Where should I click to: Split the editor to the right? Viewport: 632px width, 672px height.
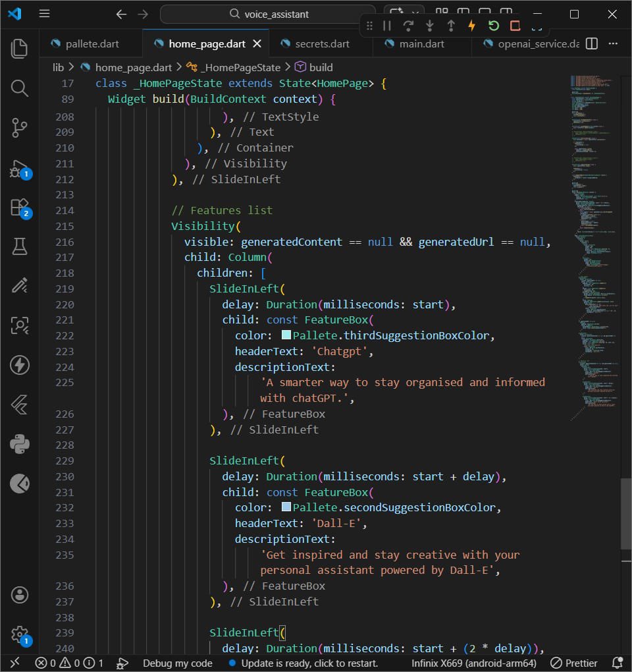tap(591, 43)
